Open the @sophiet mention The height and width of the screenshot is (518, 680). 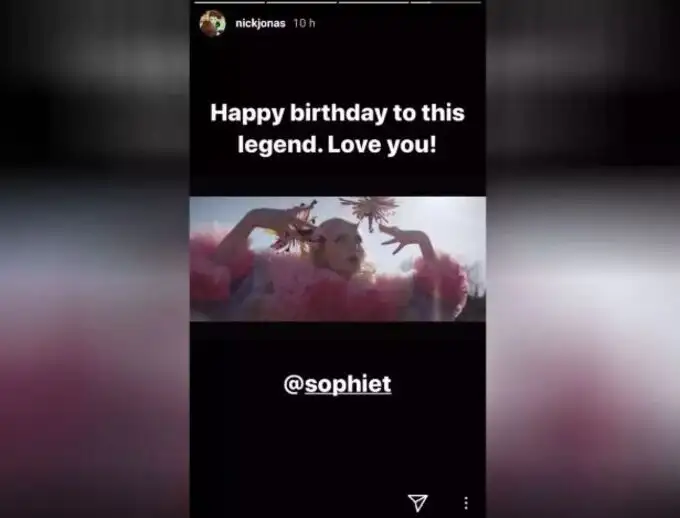click(x=337, y=384)
